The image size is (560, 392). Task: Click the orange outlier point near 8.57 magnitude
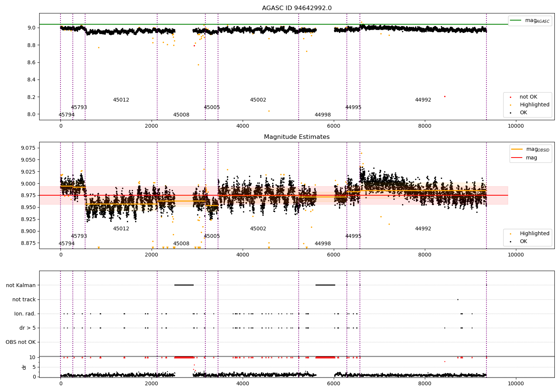click(198, 65)
